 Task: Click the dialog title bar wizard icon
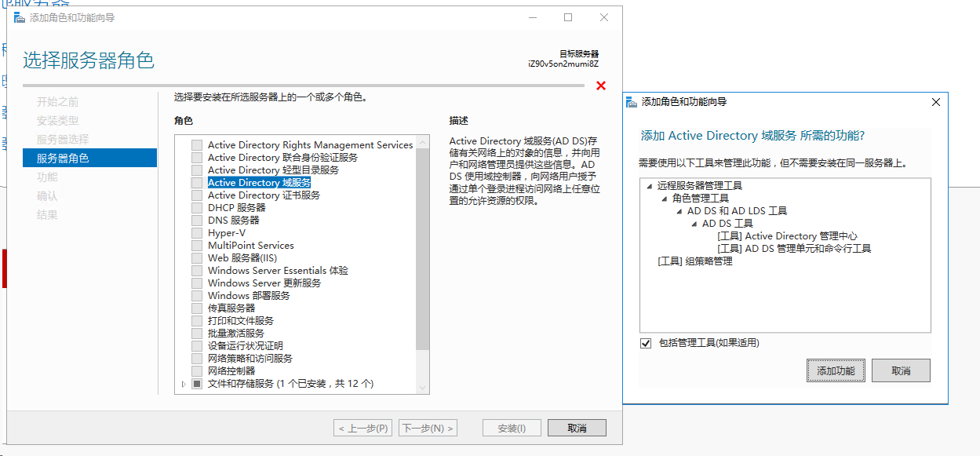point(632,102)
